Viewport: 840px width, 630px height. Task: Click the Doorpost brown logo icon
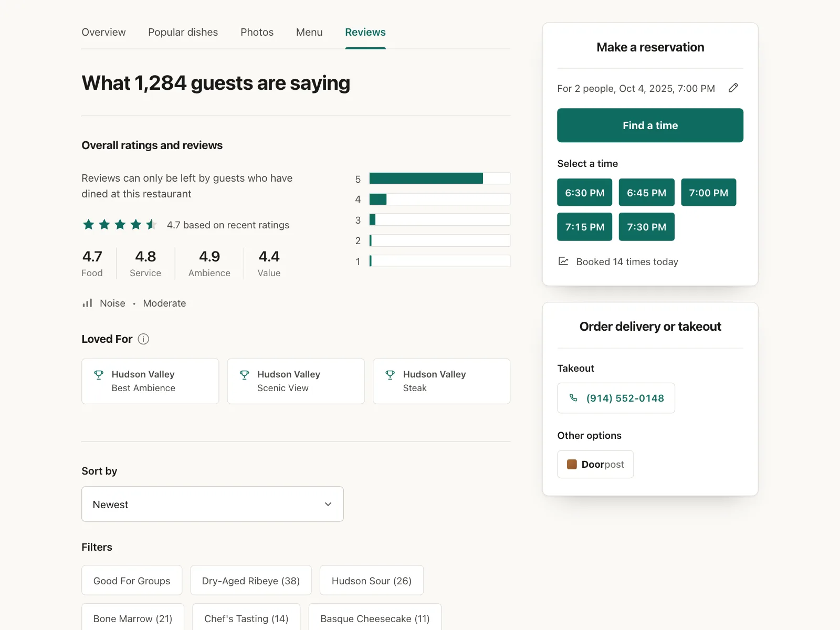(572, 464)
